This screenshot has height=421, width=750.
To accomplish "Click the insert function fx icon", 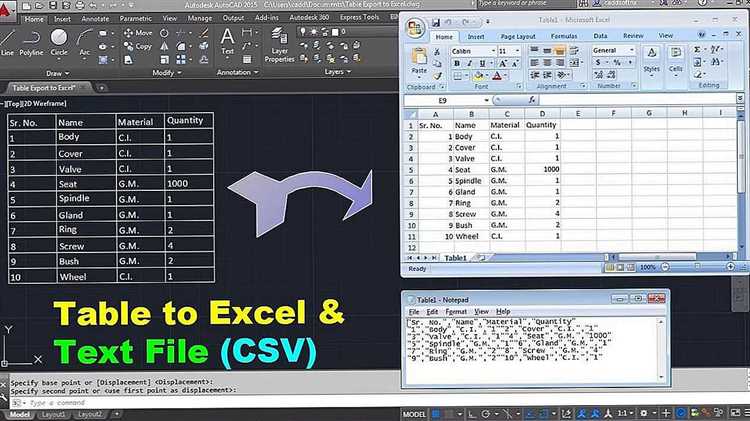I will tap(531, 100).
